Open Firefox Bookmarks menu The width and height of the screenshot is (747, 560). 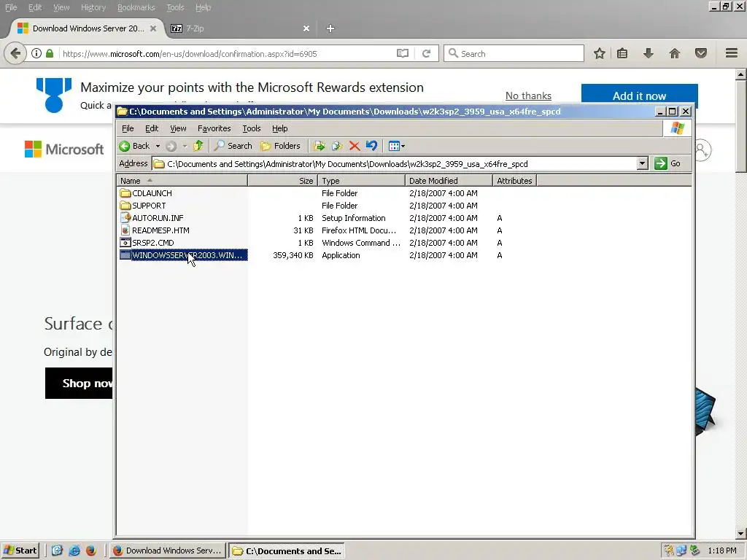[136, 7]
